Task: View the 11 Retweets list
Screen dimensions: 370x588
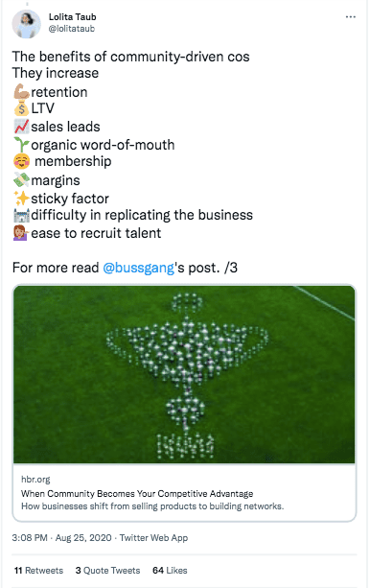Action: pos(38,571)
